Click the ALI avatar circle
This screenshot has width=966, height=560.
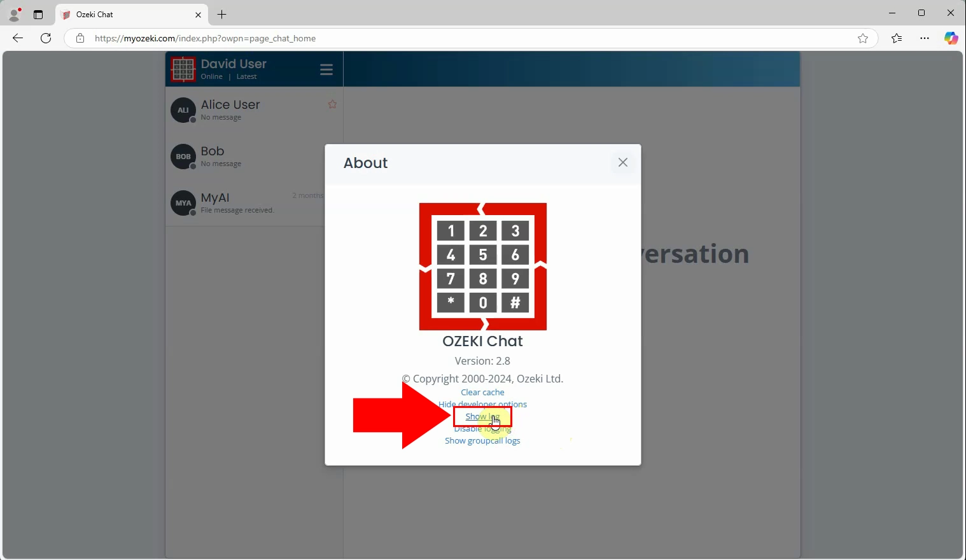183,110
